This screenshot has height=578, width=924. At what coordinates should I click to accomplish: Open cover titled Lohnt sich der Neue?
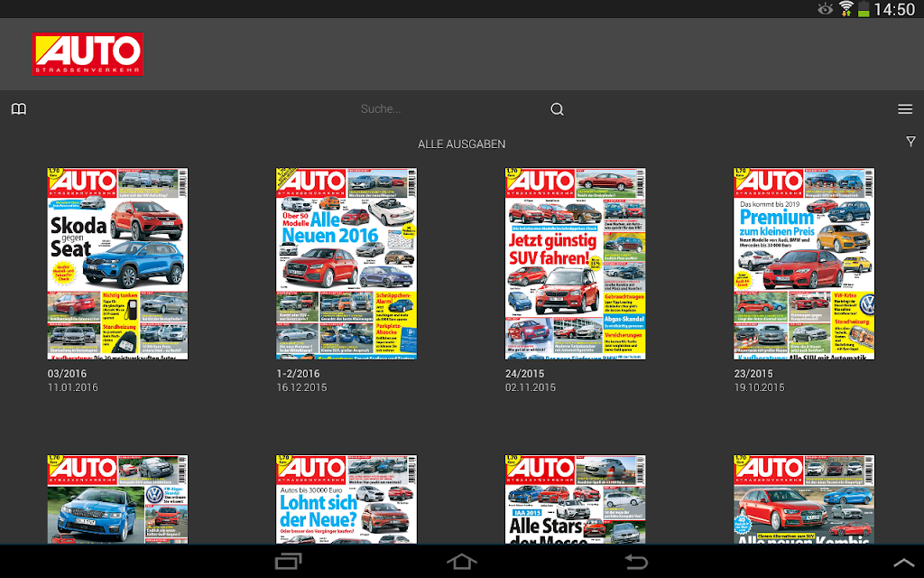[346, 499]
